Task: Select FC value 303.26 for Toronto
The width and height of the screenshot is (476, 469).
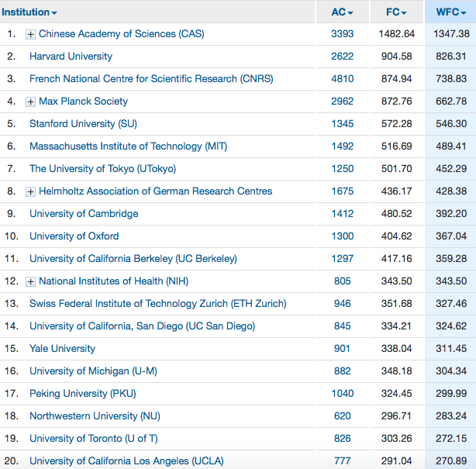Action: [396, 438]
